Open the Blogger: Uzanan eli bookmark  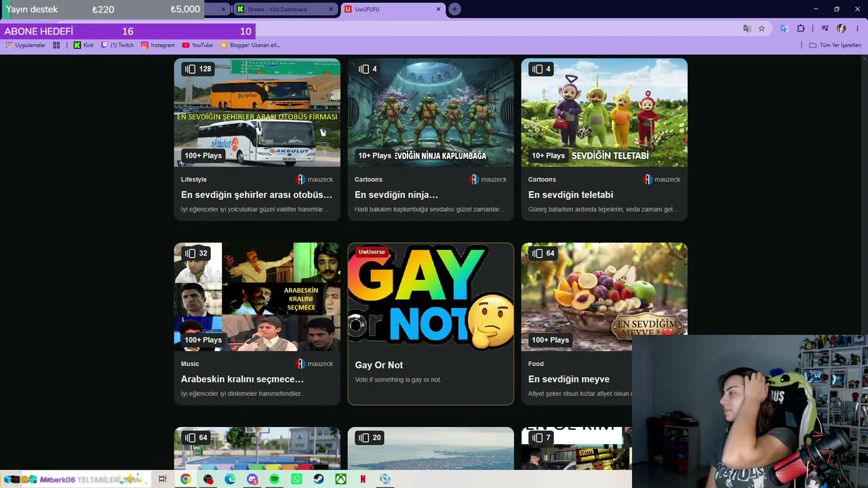tap(250, 45)
